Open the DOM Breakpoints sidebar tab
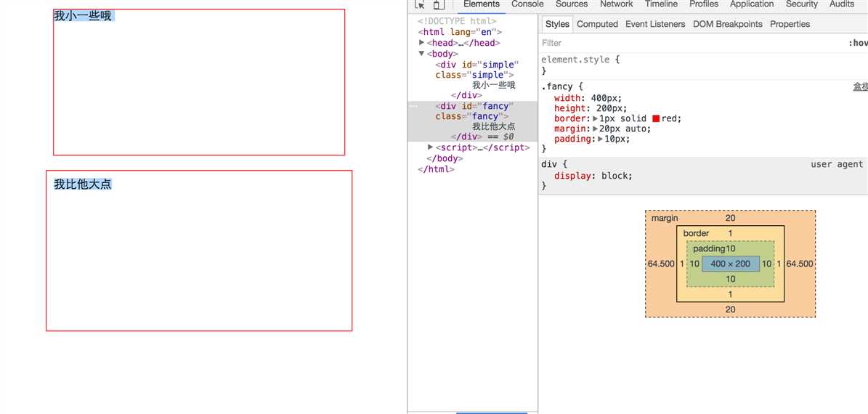Screen dimensions: 868x414 coord(727,24)
